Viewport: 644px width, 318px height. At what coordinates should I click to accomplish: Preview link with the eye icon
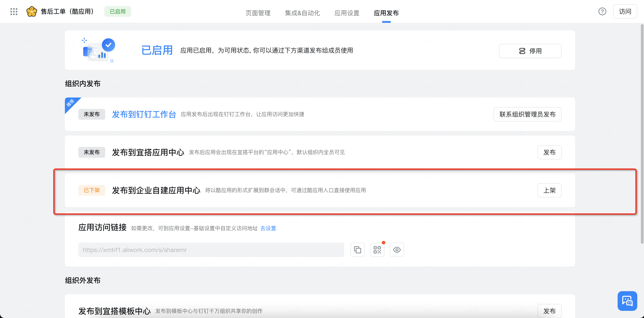(x=397, y=250)
